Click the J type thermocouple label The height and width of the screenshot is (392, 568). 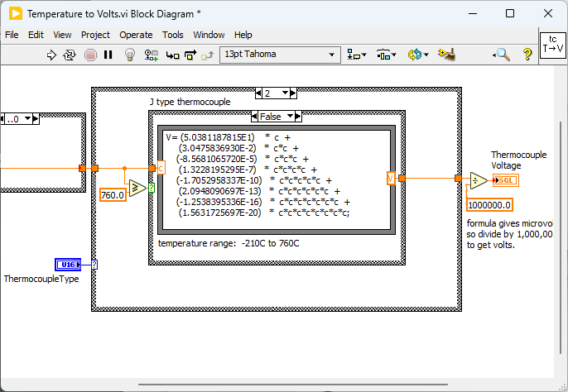pos(190,102)
